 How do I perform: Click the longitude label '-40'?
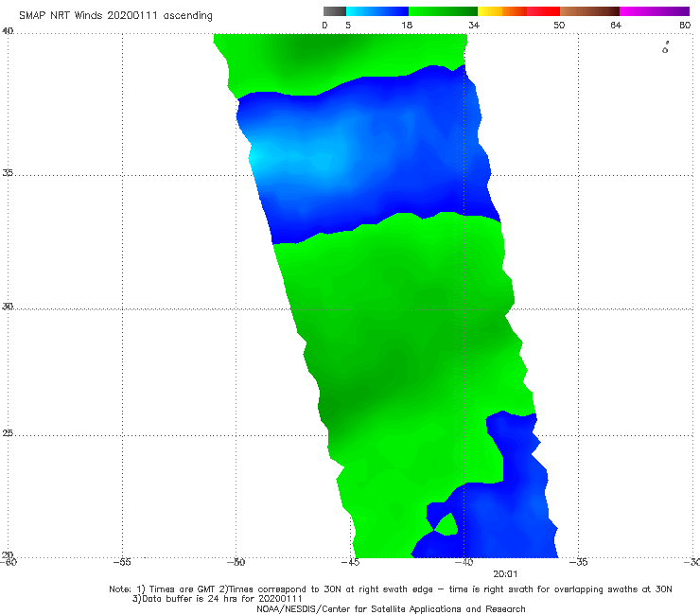pos(464,562)
